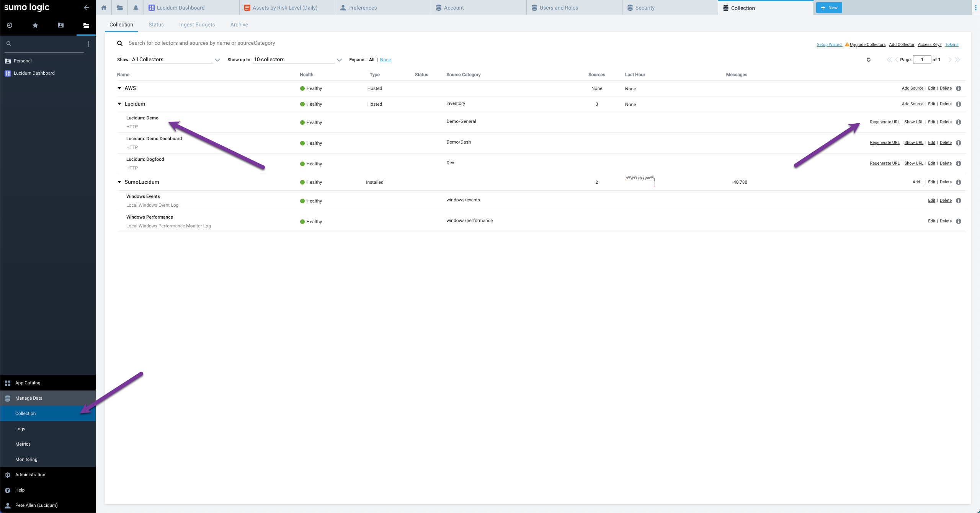Click the Personal folder icon in sidebar

(8, 60)
